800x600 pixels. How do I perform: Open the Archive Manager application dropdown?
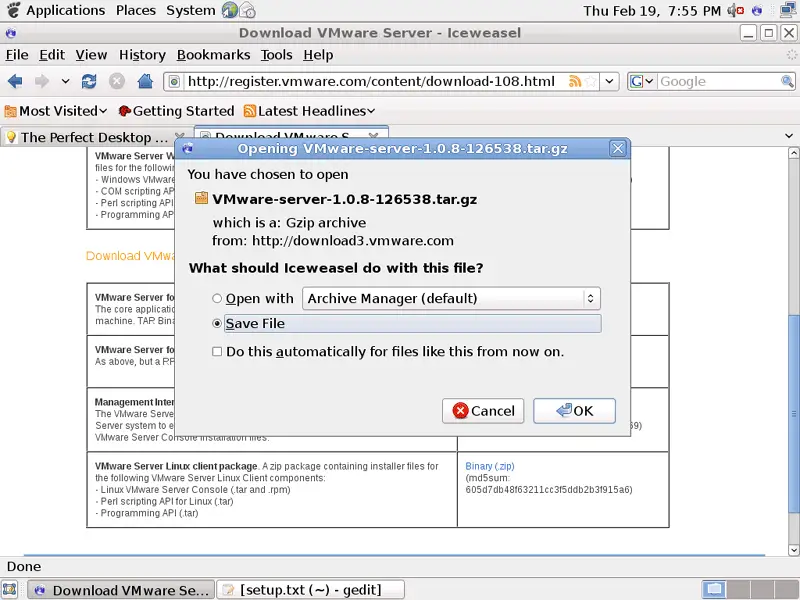451,298
